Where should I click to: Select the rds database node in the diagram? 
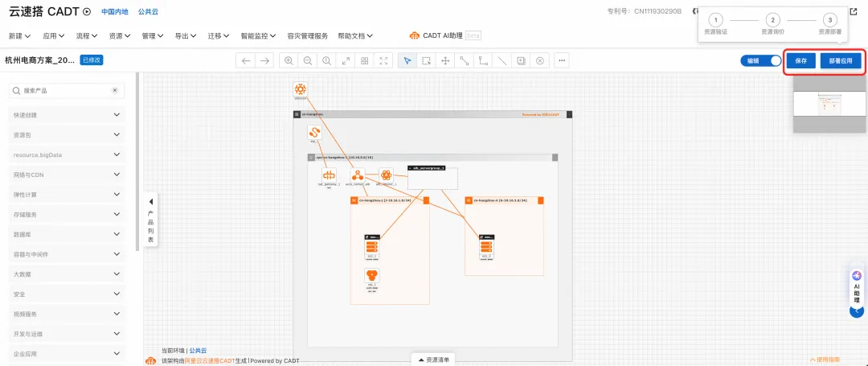click(371, 276)
